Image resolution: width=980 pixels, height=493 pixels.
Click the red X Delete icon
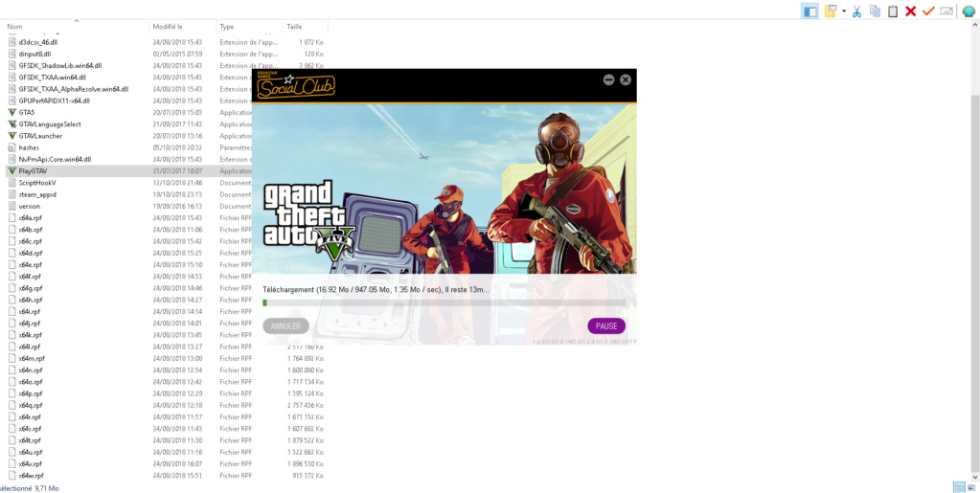(x=911, y=11)
